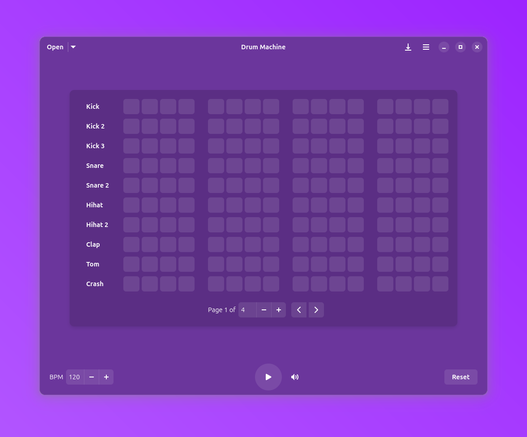
Task: Click the Open button
Action: click(55, 47)
